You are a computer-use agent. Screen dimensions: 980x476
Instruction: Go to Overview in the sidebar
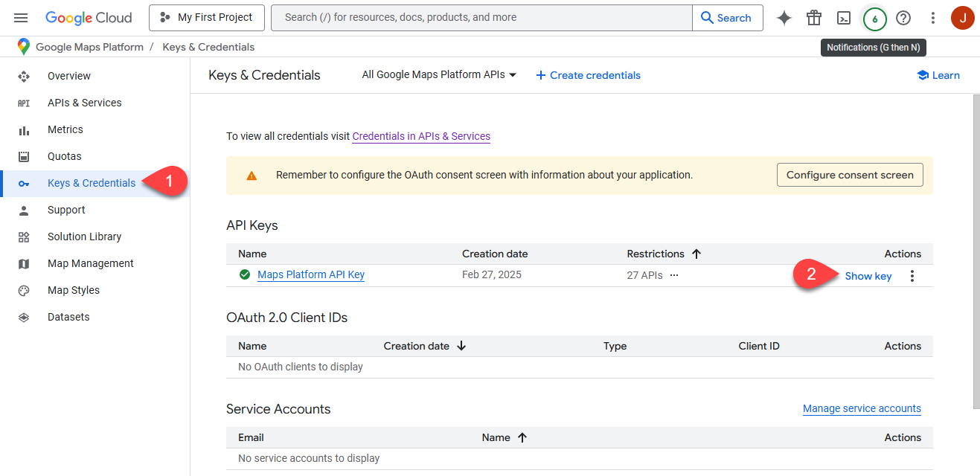(x=69, y=76)
